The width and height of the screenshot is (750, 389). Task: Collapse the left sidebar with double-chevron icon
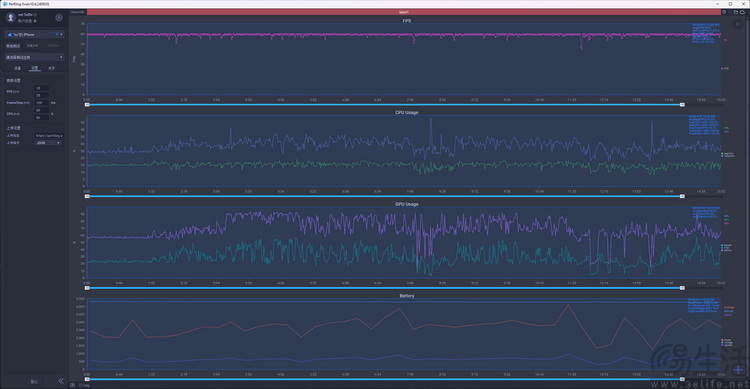(x=61, y=381)
